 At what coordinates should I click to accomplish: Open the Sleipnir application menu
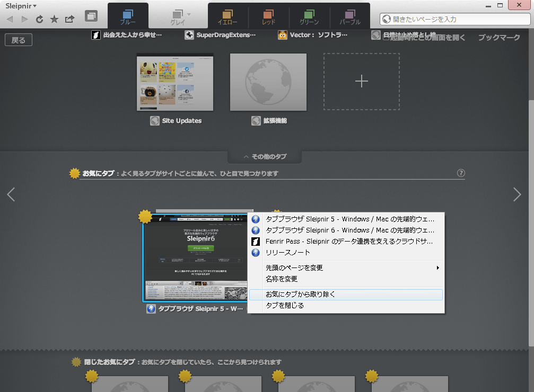[x=21, y=6]
